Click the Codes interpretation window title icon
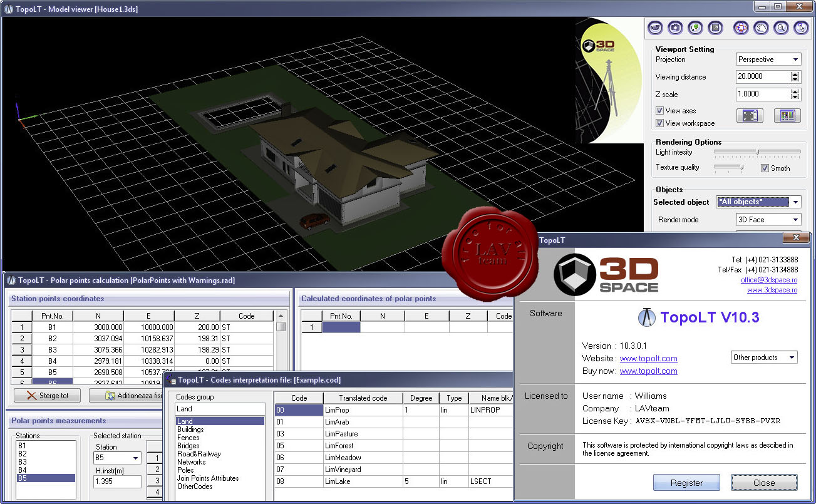The width and height of the screenshot is (816, 504). [171, 379]
